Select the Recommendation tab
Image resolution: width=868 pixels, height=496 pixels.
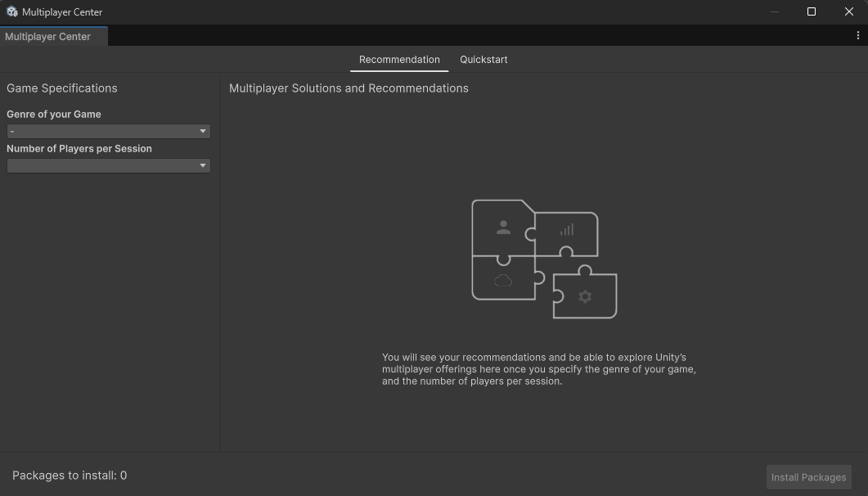point(399,59)
